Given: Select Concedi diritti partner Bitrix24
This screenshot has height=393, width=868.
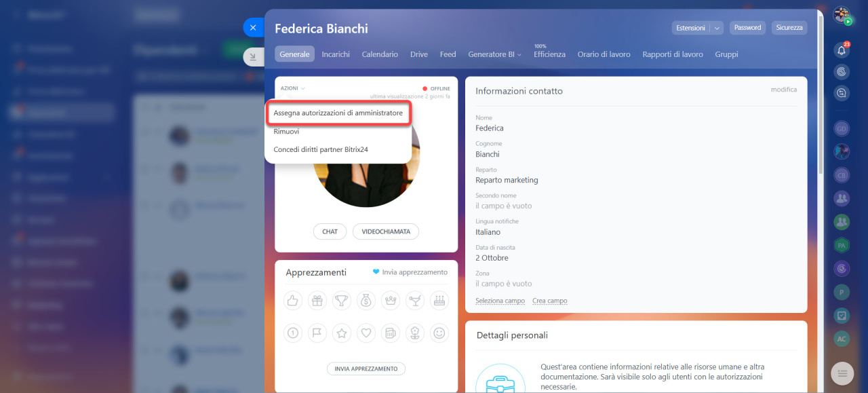Looking at the screenshot, I should pyautogui.click(x=321, y=149).
